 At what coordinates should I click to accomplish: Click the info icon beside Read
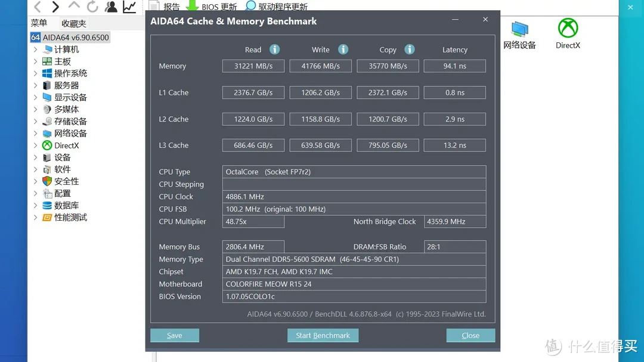click(x=274, y=49)
